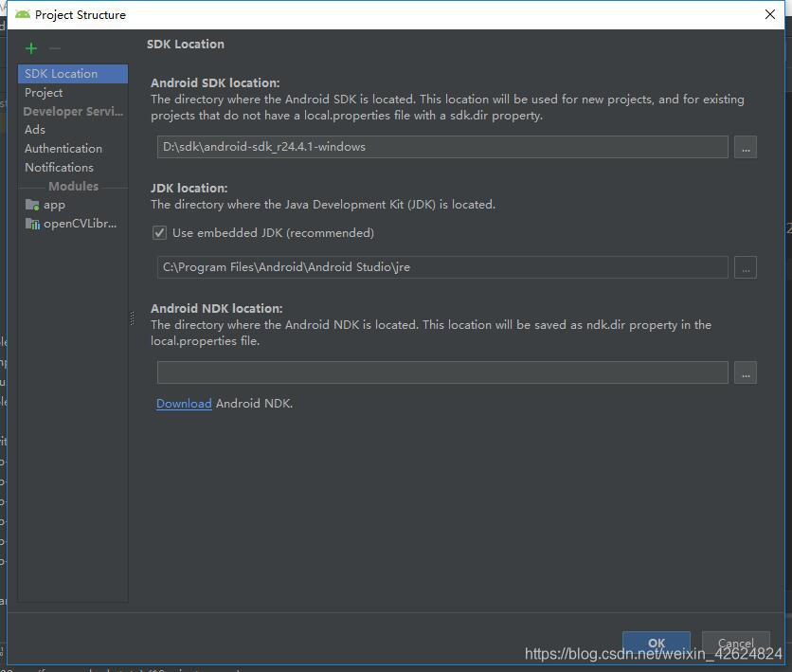This screenshot has width=792, height=672.
Task: Select the app module folder icon
Action: 32,205
